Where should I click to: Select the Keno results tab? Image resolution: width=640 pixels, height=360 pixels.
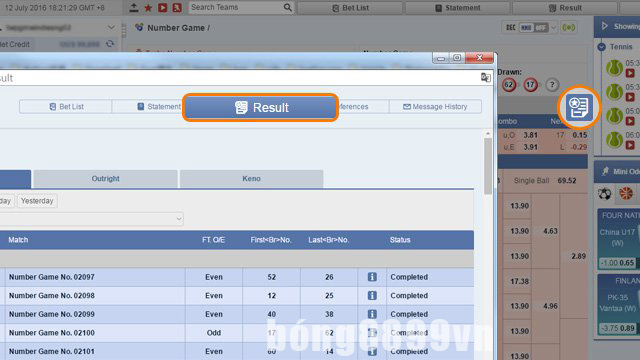point(251,179)
